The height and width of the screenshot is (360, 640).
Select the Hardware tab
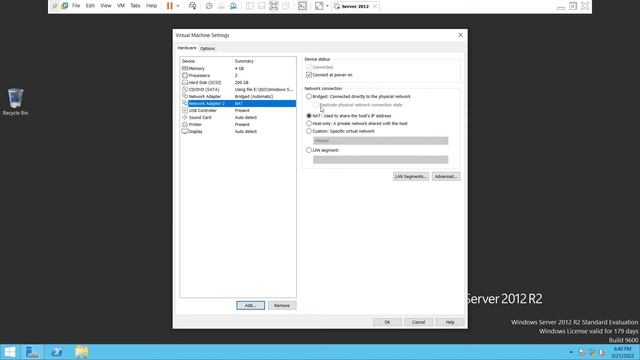pos(187,48)
